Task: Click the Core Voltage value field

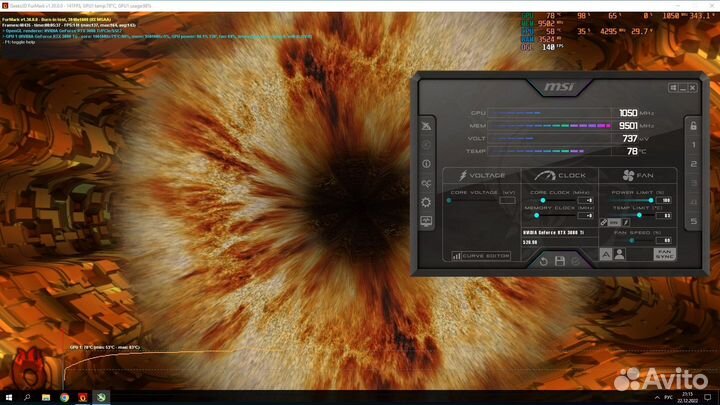Action: (507, 200)
